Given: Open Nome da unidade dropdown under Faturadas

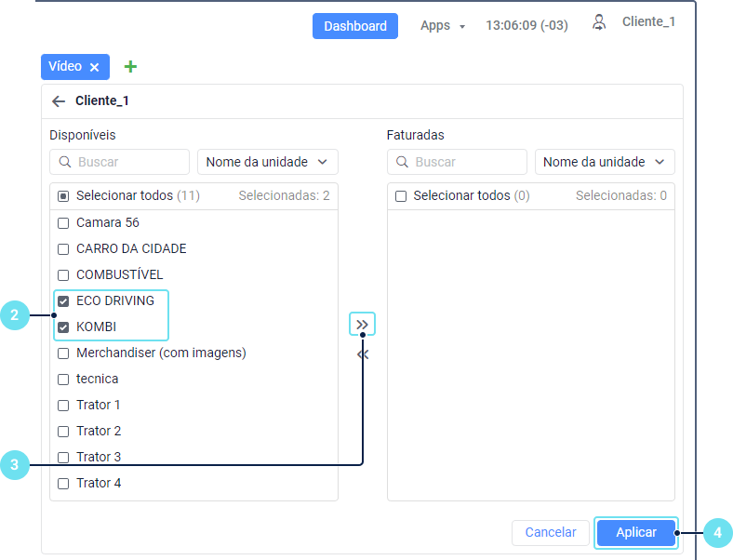Looking at the screenshot, I should 605,162.
